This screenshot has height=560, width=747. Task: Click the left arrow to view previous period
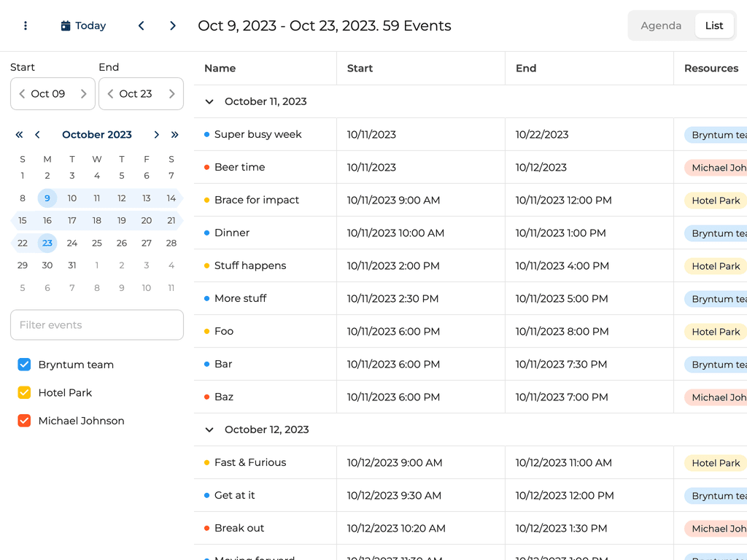point(141,25)
